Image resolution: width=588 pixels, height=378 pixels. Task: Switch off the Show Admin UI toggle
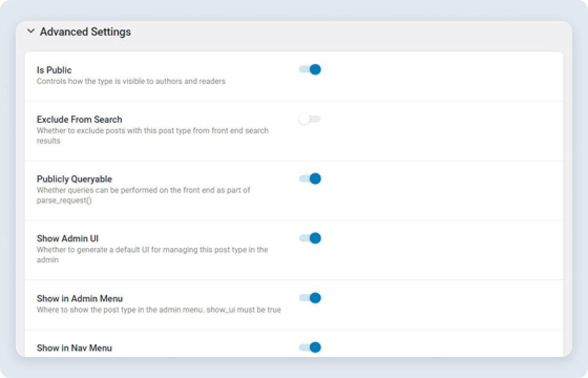(310, 238)
